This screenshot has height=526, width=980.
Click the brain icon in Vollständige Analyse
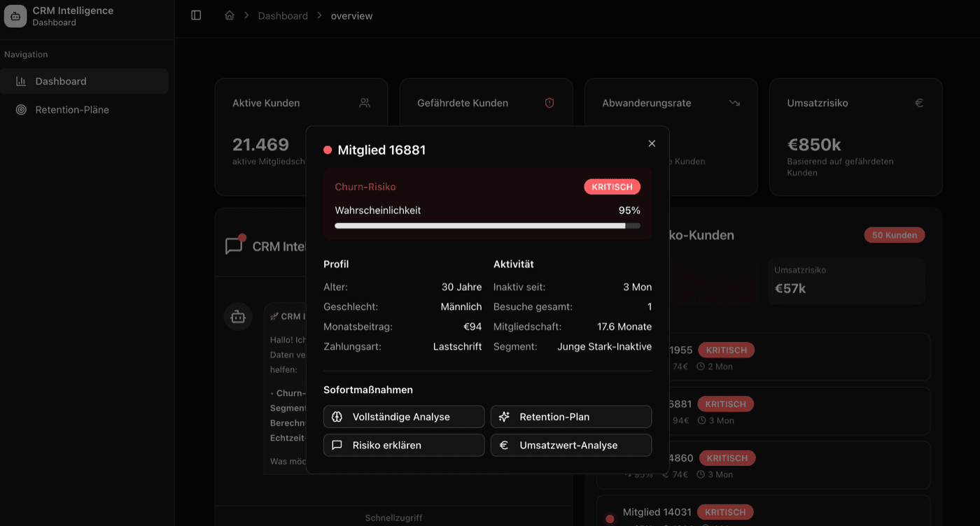[337, 417]
